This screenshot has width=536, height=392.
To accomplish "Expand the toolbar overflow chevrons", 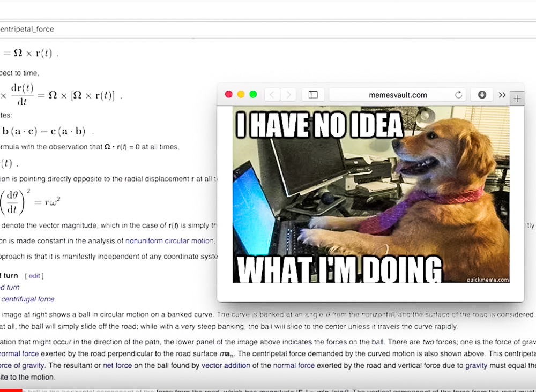I will pos(502,95).
